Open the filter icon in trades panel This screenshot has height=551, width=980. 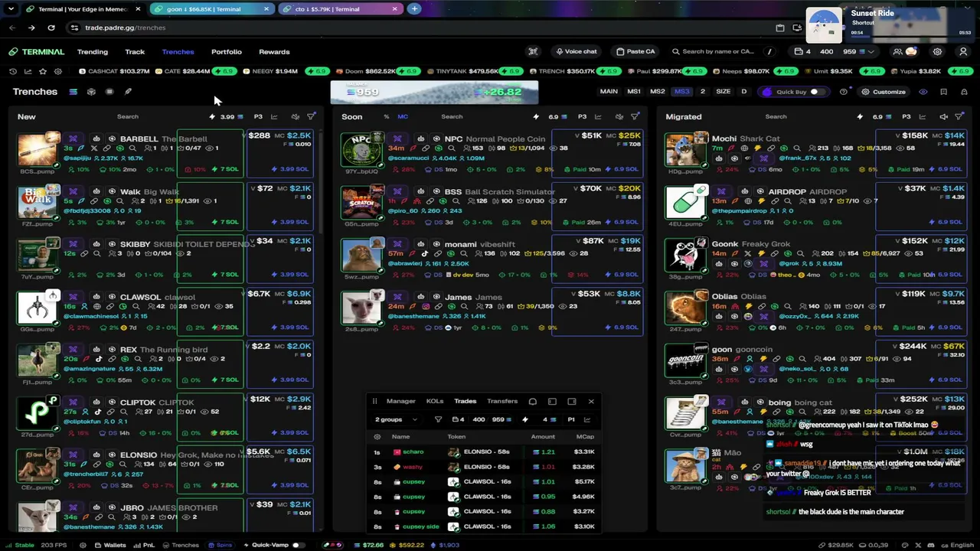click(438, 419)
